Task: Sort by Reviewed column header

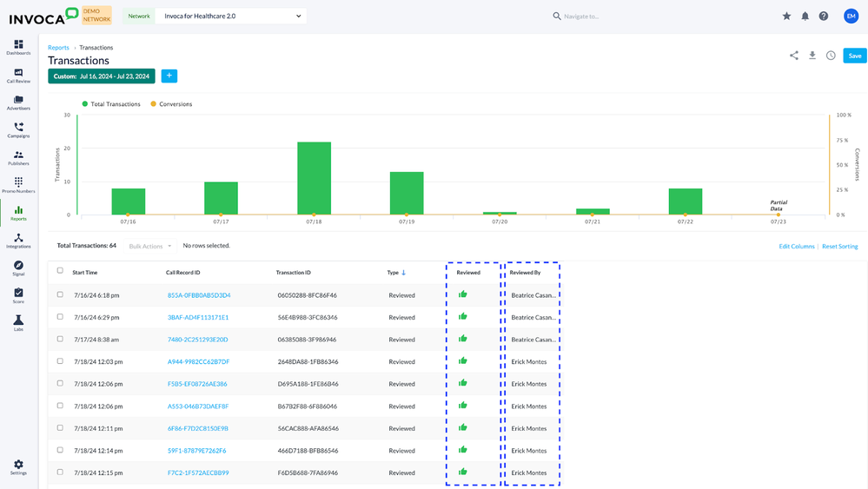Action: click(468, 272)
